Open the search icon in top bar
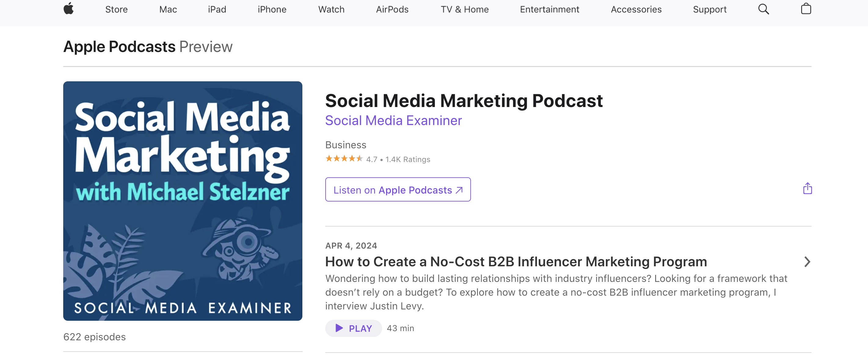Screen dimensions: 868x362 pyautogui.click(x=764, y=9)
